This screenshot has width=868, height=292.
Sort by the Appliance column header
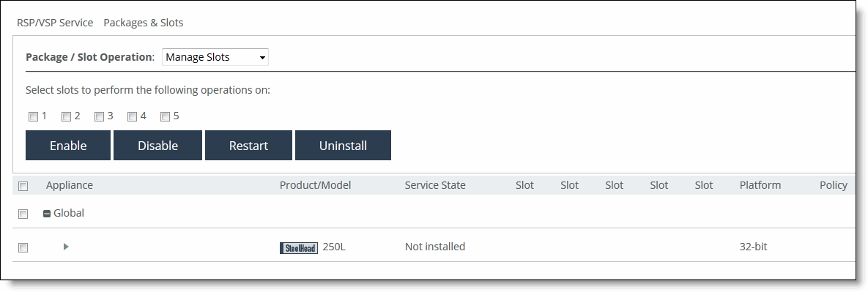pos(69,185)
